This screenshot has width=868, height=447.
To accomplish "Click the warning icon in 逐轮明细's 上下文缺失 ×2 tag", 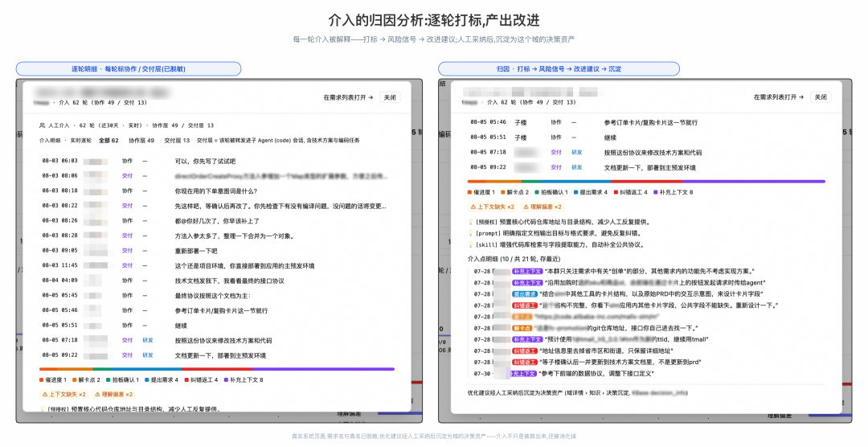I will pyautogui.click(x=45, y=395).
